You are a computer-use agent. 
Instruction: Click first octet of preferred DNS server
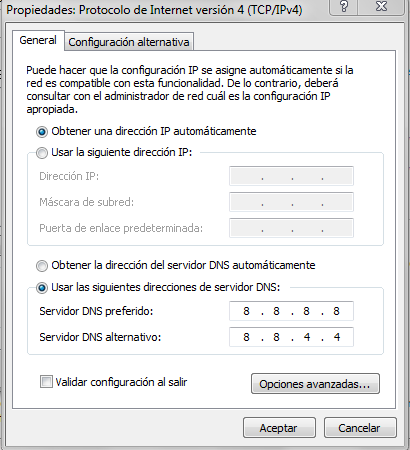tap(246, 311)
